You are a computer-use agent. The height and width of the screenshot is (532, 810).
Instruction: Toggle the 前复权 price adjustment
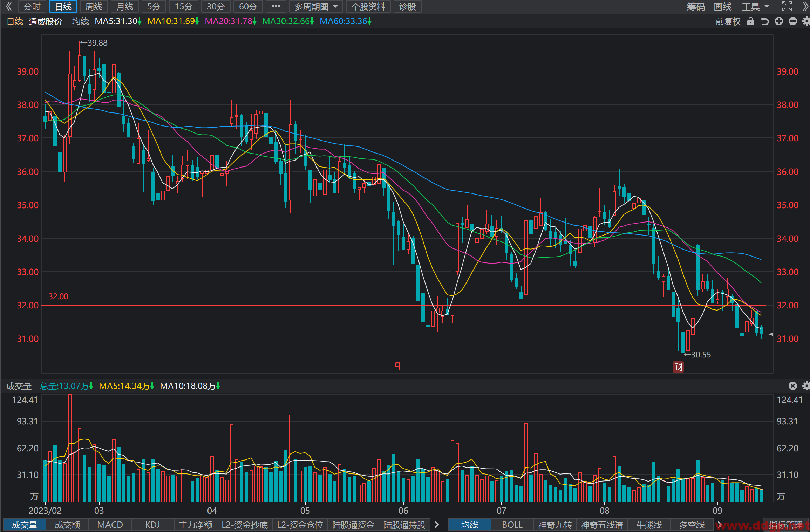pyautogui.click(x=728, y=21)
